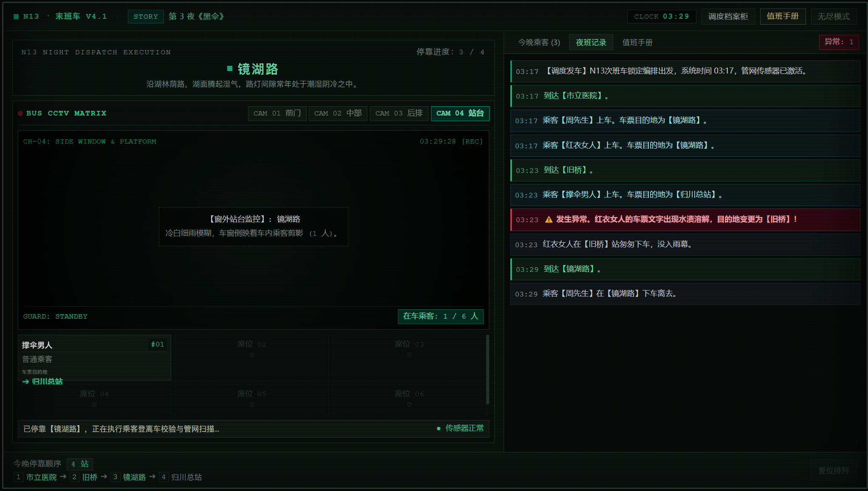
Task: Select the CAM 04 站台 camera
Action: coord(460,113)
